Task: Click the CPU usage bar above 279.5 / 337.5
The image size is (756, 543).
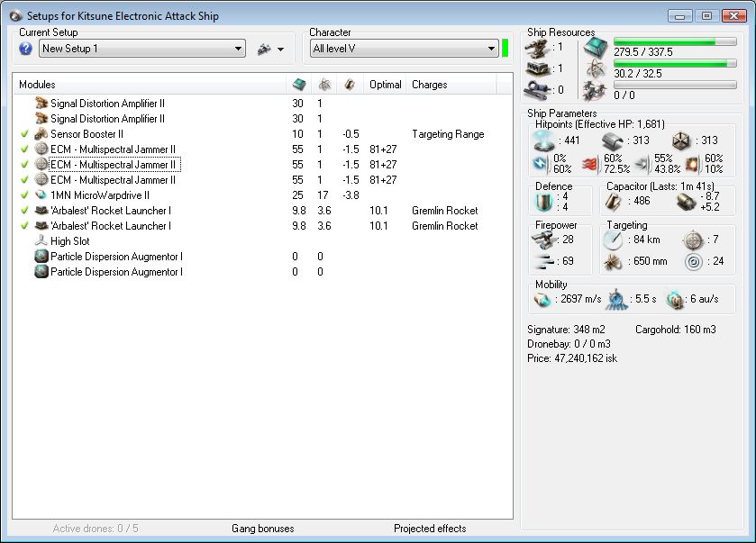Action: [675, 42]
